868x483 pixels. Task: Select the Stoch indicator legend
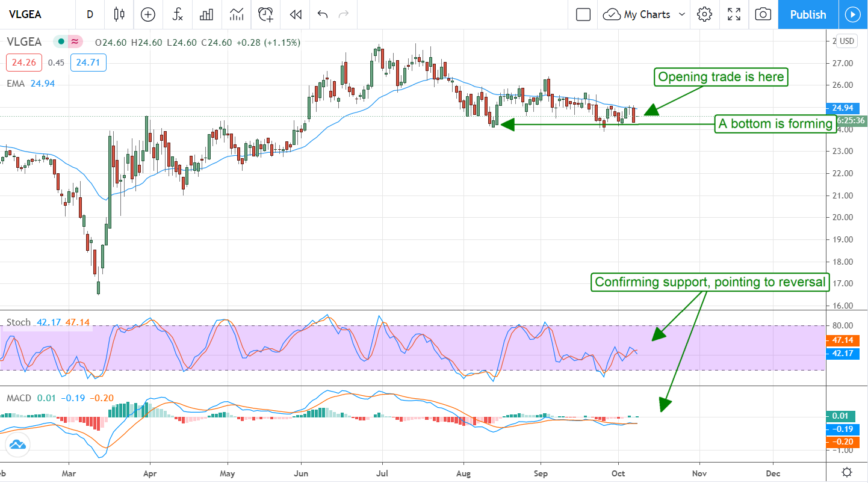pos(18,322)
